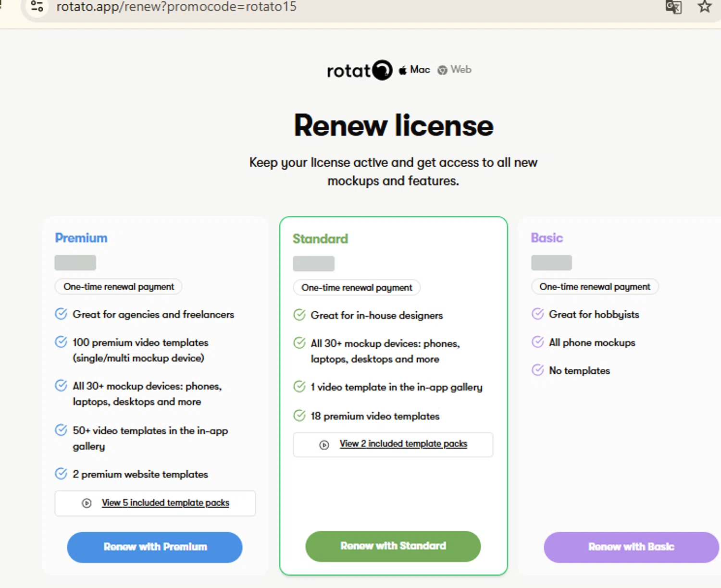The width and height of the screenshot is (721, 588).
Task: Open View 5 included template packs link
Action: pos(165,503)
